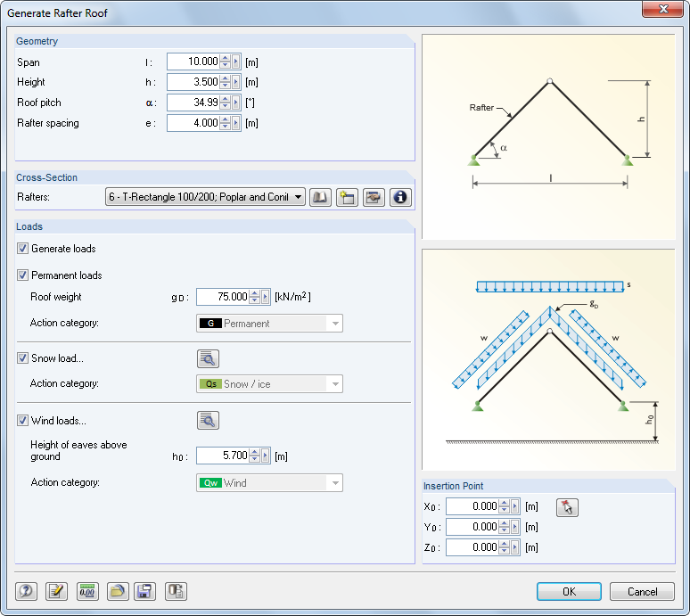This screenshot has width=690, height=616.
Task: Click the roof loads diagram image
Action: pyautogui.click(x=548, y=359)
